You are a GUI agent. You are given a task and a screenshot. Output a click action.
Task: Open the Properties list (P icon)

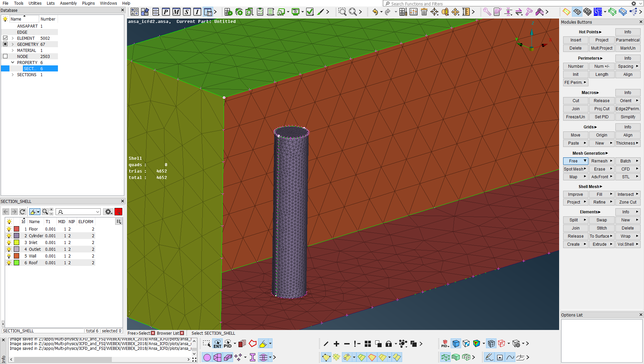(166, 12)
